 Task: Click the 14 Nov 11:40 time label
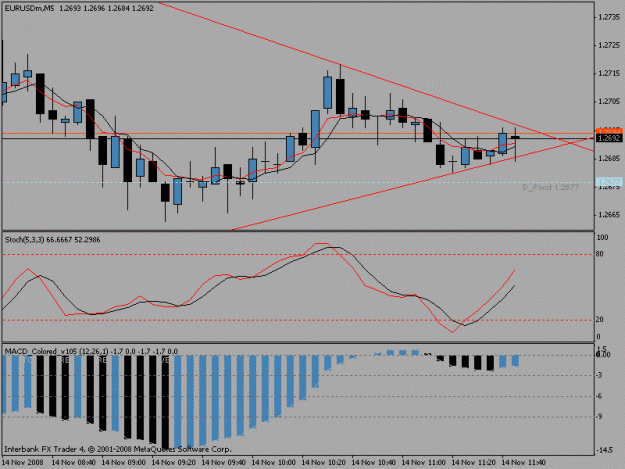[523, 462]
